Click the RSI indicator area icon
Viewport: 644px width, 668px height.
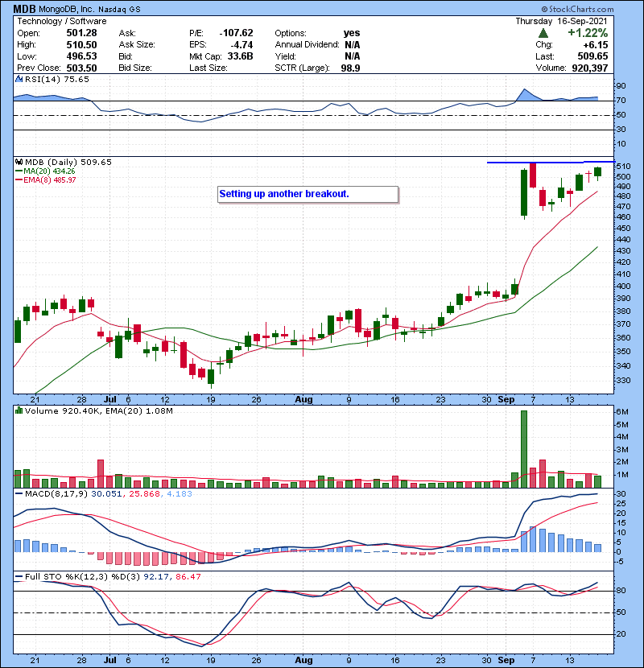click(x=19, y=79)
